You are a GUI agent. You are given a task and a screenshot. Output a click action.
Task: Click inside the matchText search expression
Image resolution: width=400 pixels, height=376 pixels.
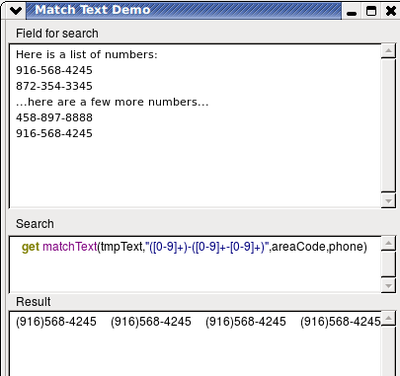(194, 247)
